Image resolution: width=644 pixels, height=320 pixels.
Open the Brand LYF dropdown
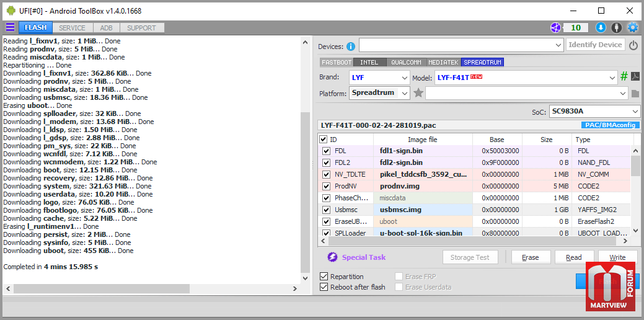[405, 78]
